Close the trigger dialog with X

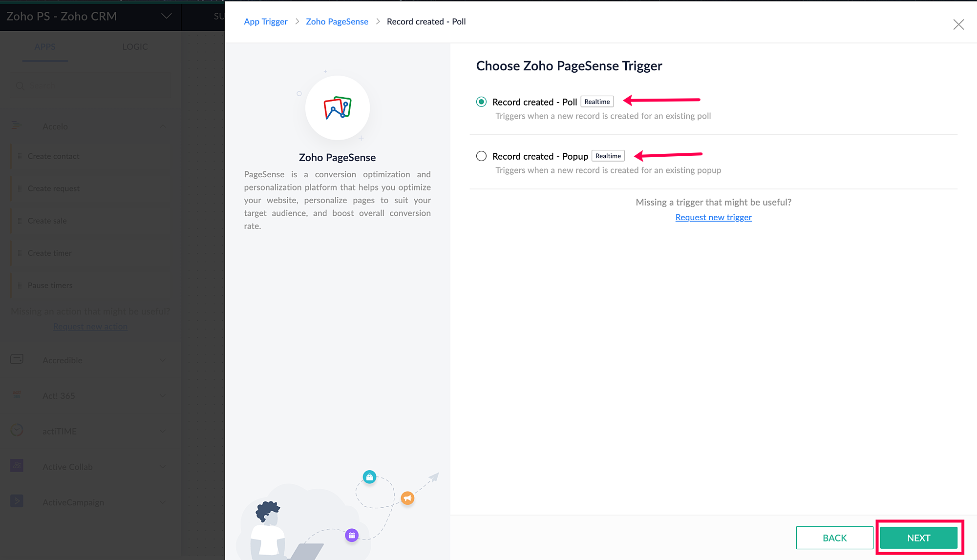(x=958, y=24)
